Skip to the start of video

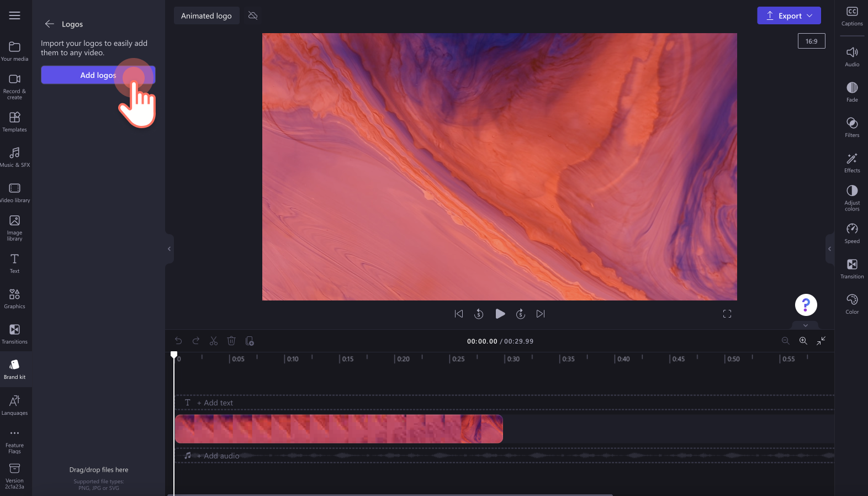point(459,314)
